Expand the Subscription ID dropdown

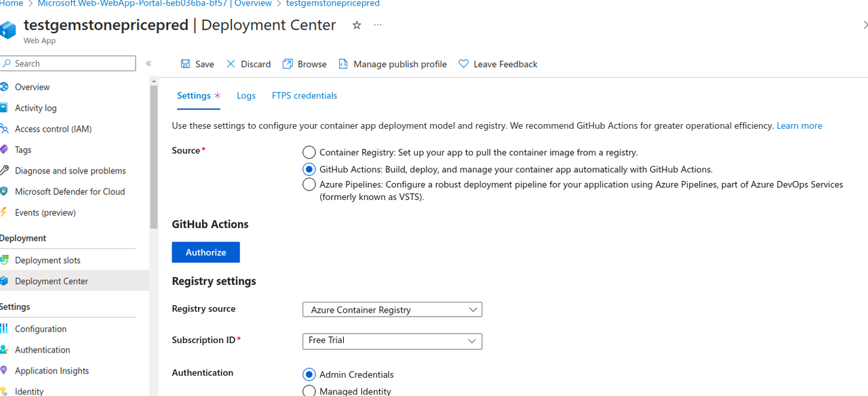(x=392, y=340)
